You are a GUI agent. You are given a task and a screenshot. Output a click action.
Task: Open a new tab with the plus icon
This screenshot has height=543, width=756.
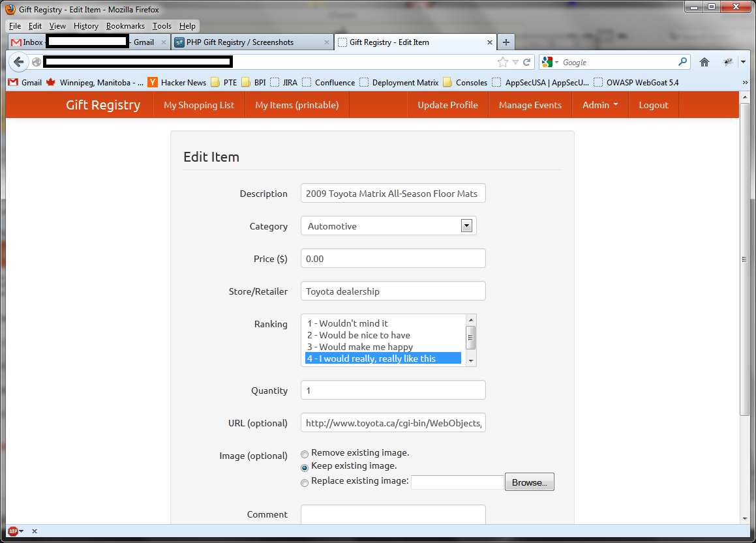coord(506,42)
